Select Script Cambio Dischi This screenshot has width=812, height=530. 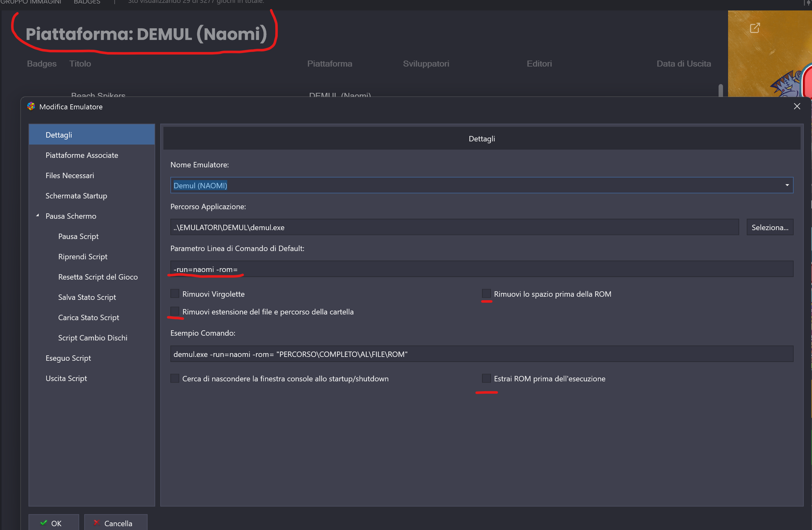(92, 338)
